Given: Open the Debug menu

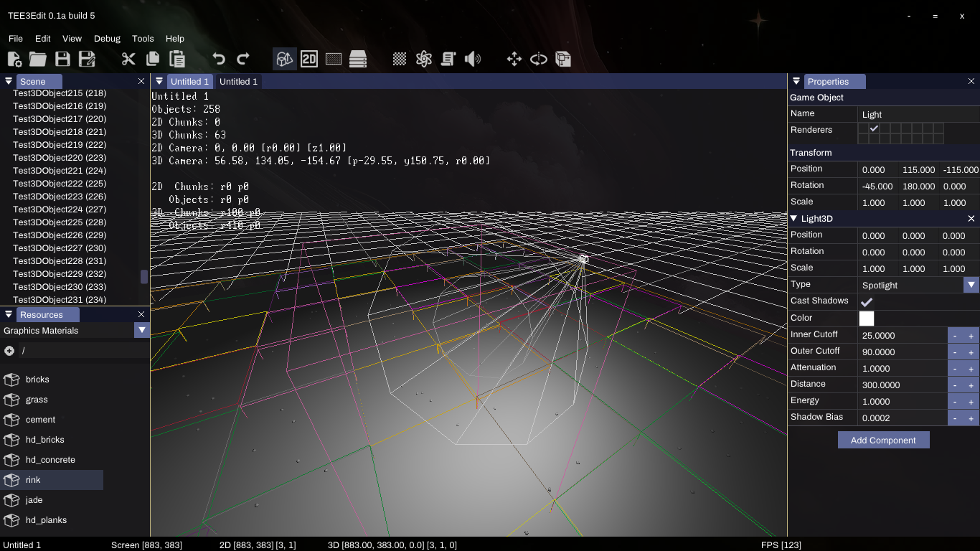Looking at the screenshot, I should (x=107, y=39).
